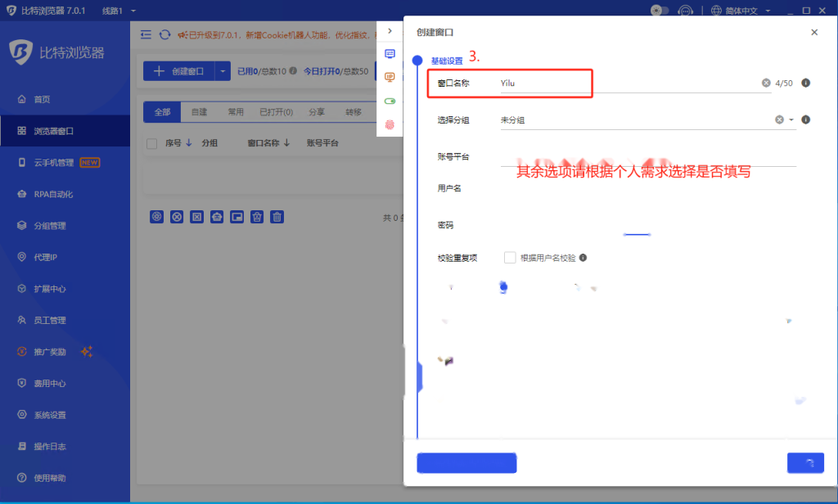Image resolution: width=838 pixels, height=504 pixels.
Task: Clear the 窗口名称 field with its X icon
Action: point(766,83)
